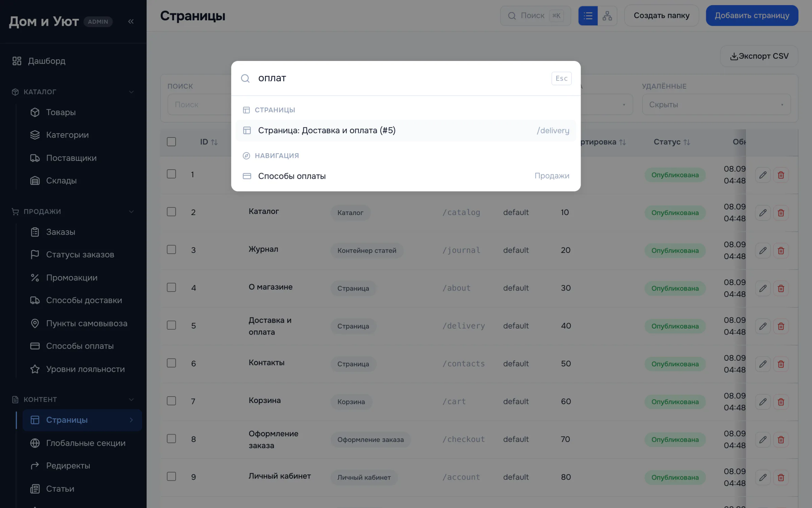Click /checkout slug text
Image resolution: width=812 pixels, height=508 pixels.
[x=464, y=439]
